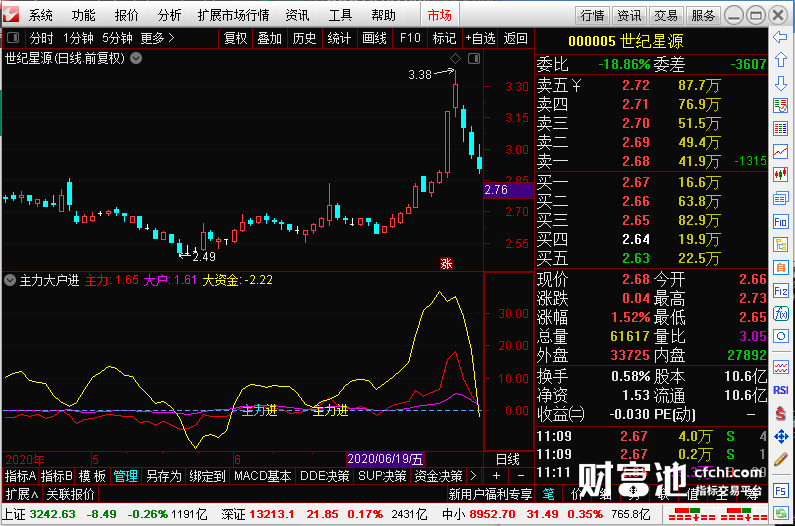Click the F10 icon in right sidebar
This screenshot has height=526, width=795.
click(780, 221)
